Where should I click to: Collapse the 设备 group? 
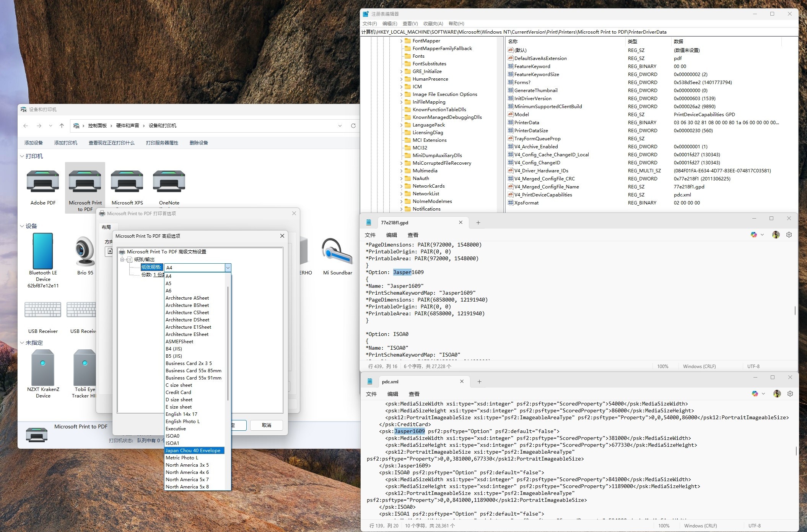[22, 226]
